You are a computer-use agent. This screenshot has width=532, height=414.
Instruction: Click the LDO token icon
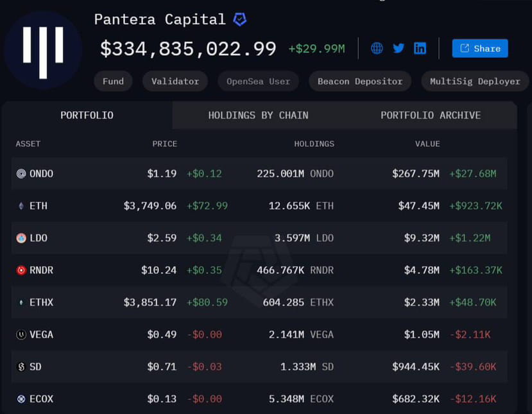pos(21,237)
